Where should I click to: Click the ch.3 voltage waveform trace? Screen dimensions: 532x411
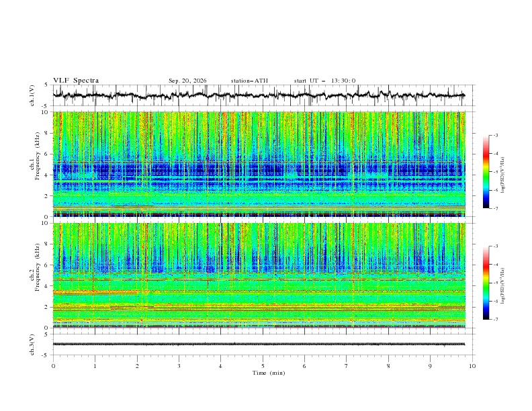point(259,345)
